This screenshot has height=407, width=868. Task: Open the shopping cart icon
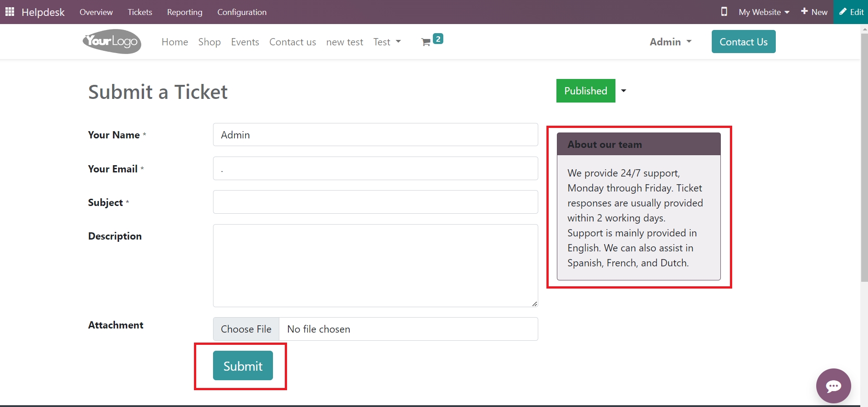coord(426,42)
